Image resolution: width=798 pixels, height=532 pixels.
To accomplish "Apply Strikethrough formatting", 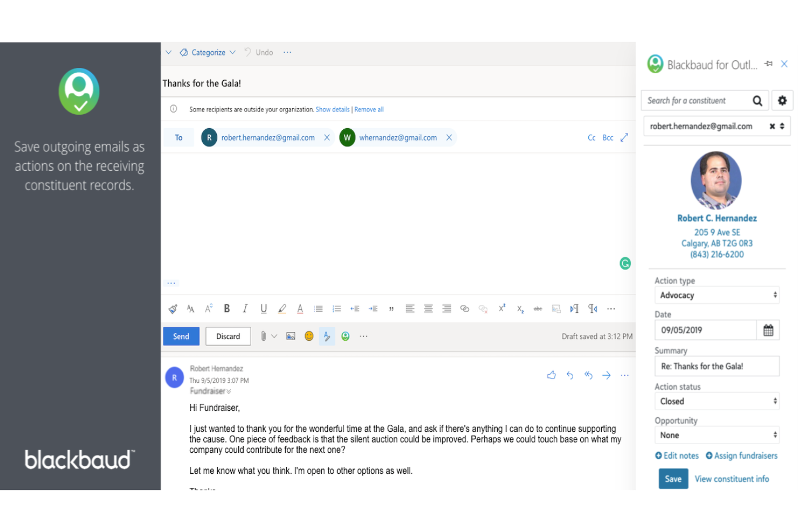I will tap(538, 309).
